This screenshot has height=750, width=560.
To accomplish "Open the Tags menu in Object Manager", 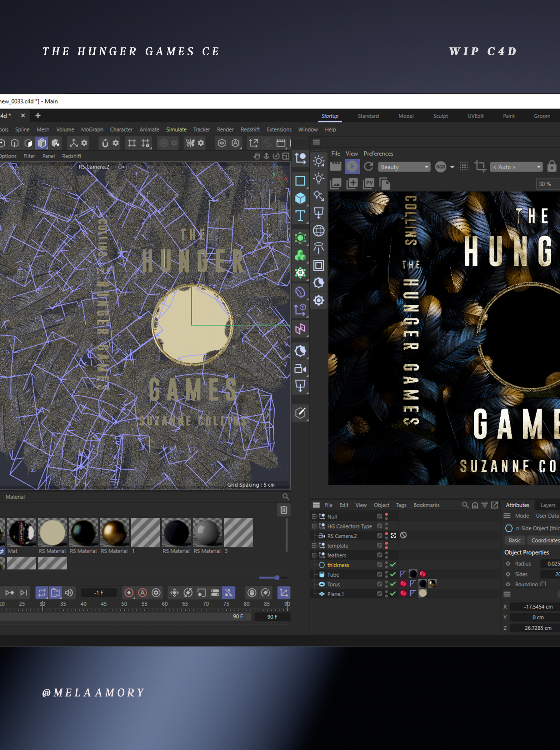I will click(401, 505).
